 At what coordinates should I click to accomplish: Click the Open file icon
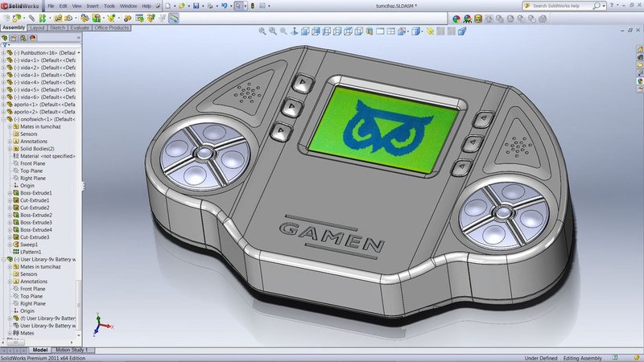coord(182,6)
